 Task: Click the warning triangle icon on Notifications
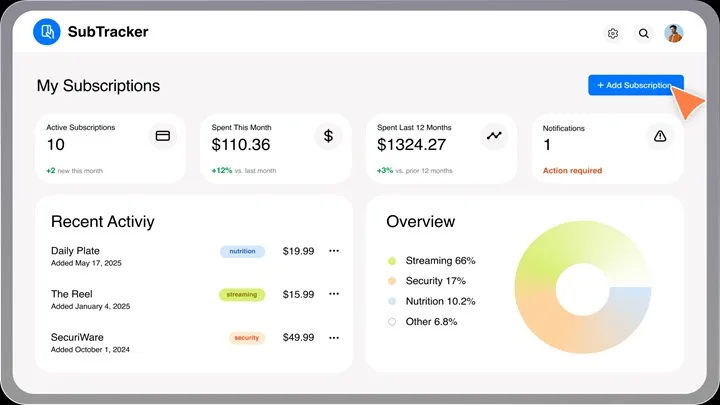coord(659,136)
